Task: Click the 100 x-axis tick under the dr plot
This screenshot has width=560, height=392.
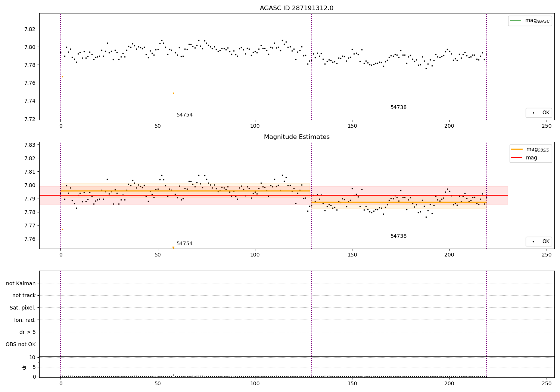Action: point(255,384)
